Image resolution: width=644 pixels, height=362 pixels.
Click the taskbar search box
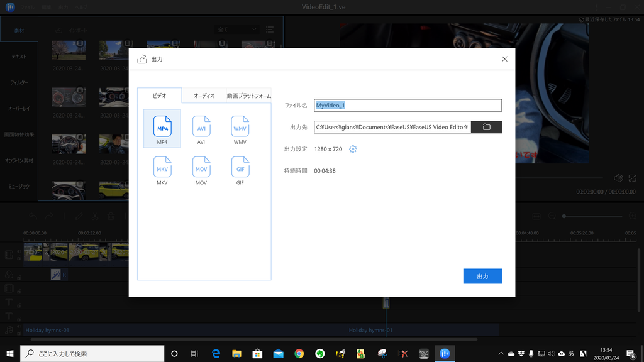92,353
